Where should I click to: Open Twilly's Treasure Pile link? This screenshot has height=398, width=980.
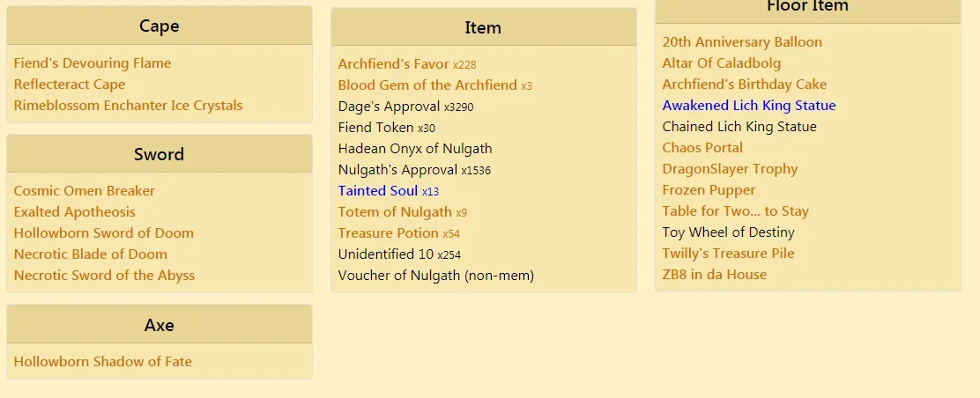tap(728, 254)
